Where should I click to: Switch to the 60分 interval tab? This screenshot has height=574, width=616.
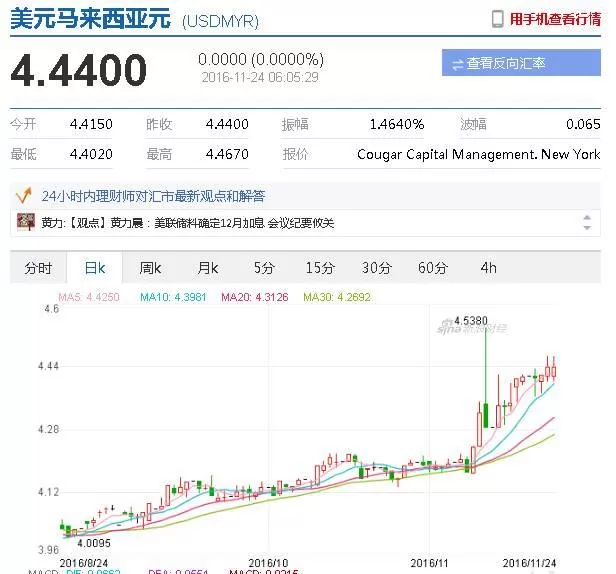[433, 268]
